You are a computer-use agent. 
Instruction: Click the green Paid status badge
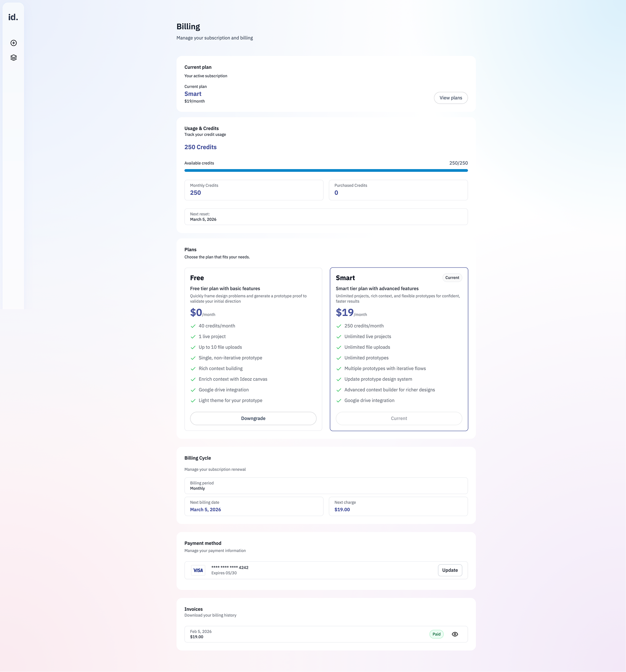point(436,634)
